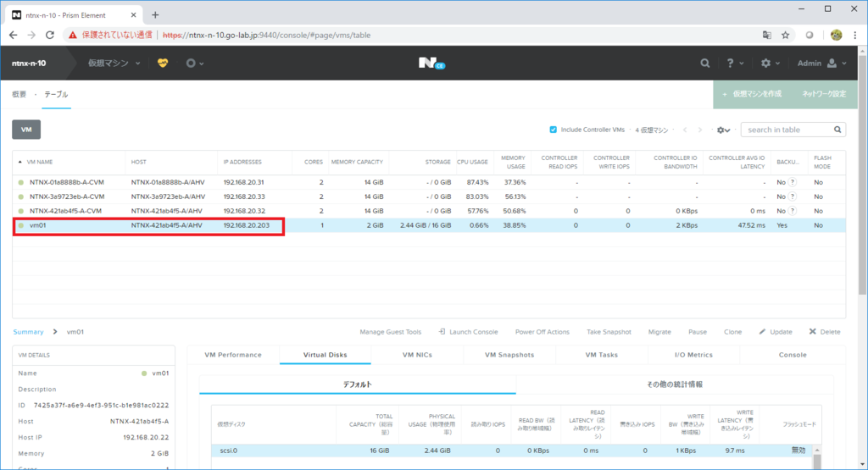Click backup help icon for NTNX-3a9723eb-A-CVM
This screenshot has height=470, width=868.
pos(793,196)
